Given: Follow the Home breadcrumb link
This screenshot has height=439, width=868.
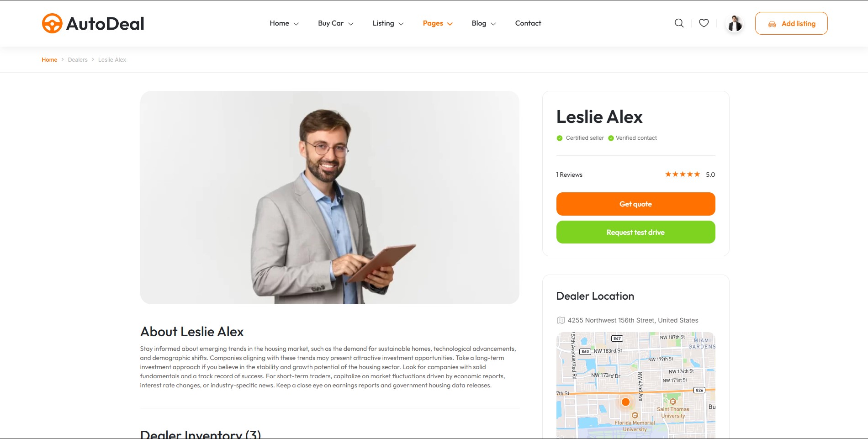Looking at the screenshot, I should click(x=49, y=60).
